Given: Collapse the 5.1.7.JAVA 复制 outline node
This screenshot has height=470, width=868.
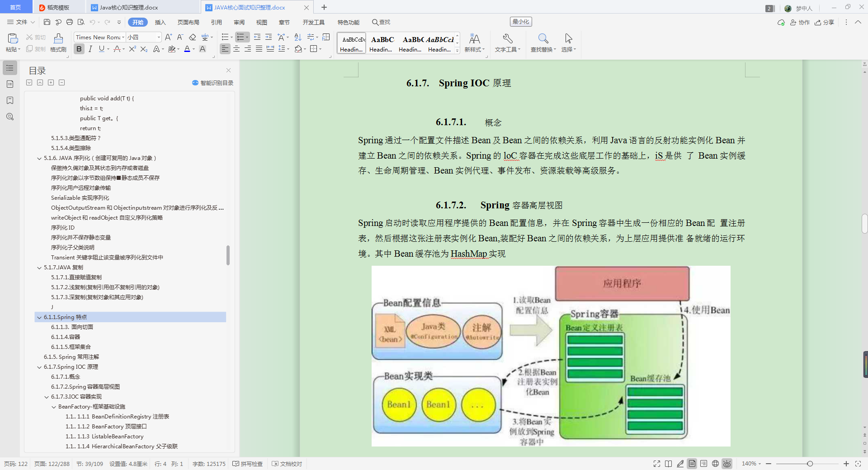Looking at the screenshot, I should pos(39,268).
